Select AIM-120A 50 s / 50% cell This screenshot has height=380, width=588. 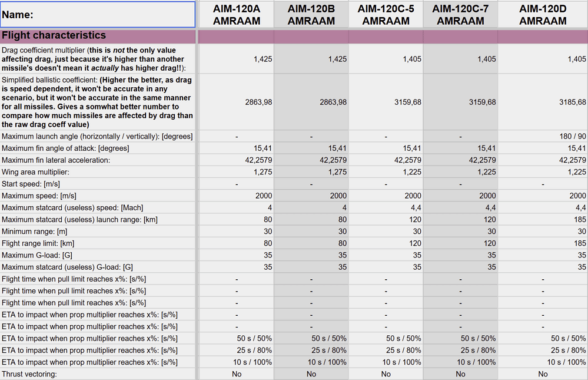point(236,338)
